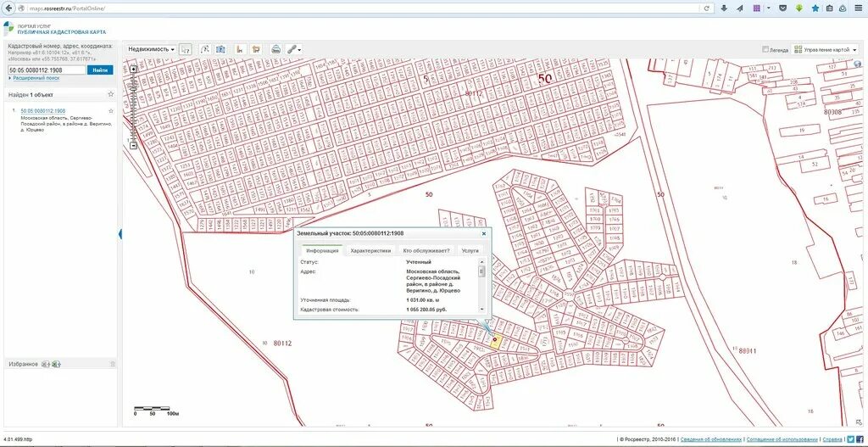The image size is (868, 447).
Task: Delete favorites with the trash icon
Action: tap(113, 364)
